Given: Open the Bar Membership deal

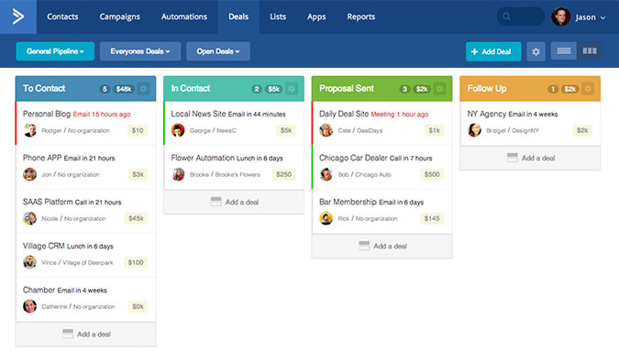Looking at the screenshot, I should tap(348, 202).
